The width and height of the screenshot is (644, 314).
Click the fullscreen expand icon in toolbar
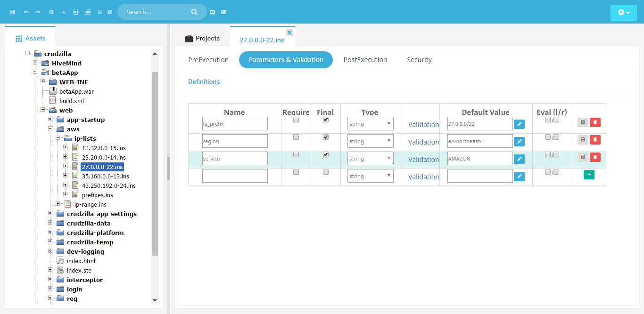100,12
